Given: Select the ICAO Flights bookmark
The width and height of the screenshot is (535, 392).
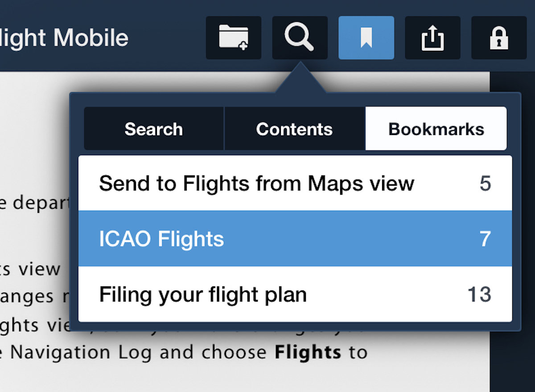Looking at the screenshot, I should pos(161,239).
